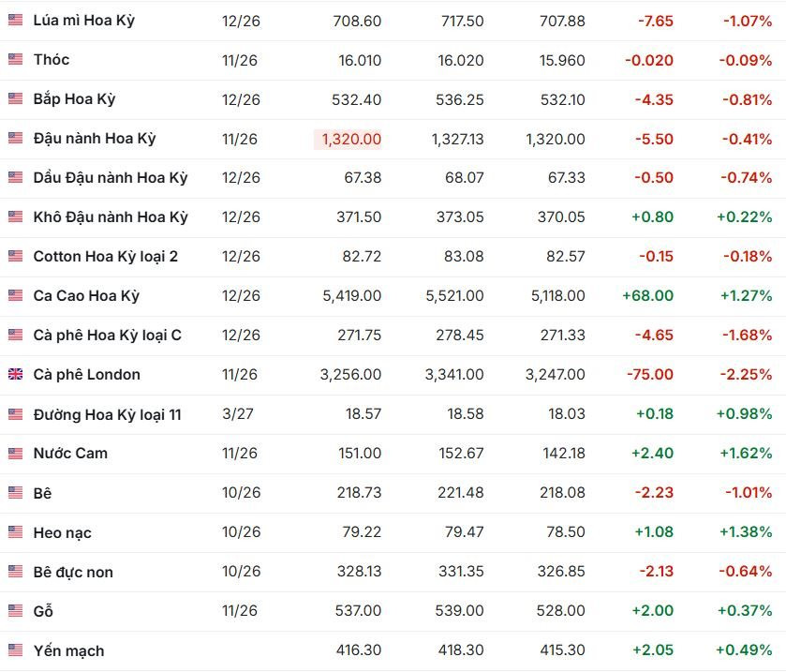This screenshot has width=786, height=672.
Task: Open the Bắp Hoa Kỳ commodity link
Action: click(x=75, y=98)
